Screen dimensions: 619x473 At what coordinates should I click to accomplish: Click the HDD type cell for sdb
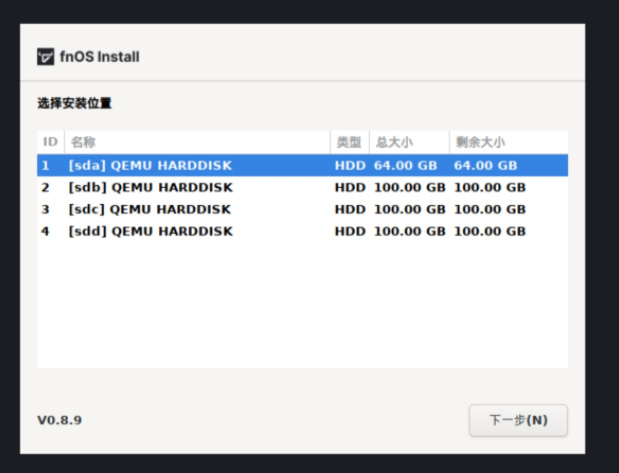pos(350,187)
